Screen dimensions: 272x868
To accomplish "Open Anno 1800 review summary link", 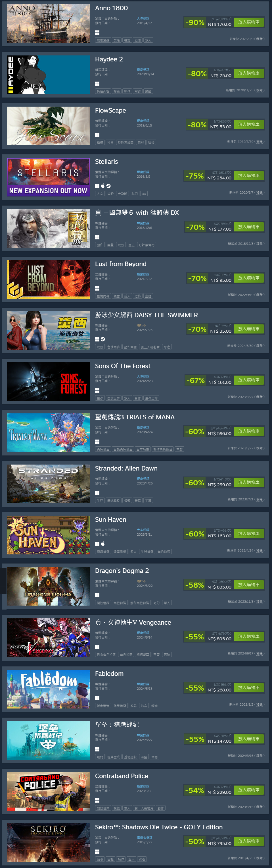I will [x=143, y=18].
